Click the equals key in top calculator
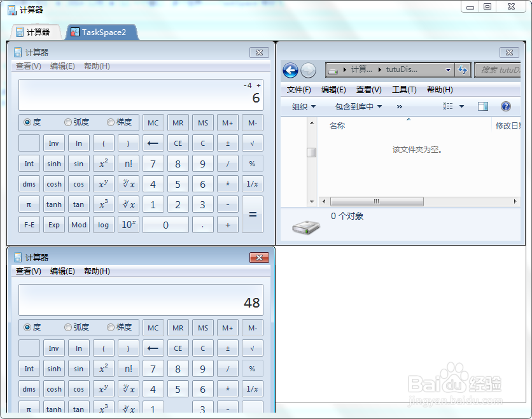 pyautogui.click(x=253, y=214)
